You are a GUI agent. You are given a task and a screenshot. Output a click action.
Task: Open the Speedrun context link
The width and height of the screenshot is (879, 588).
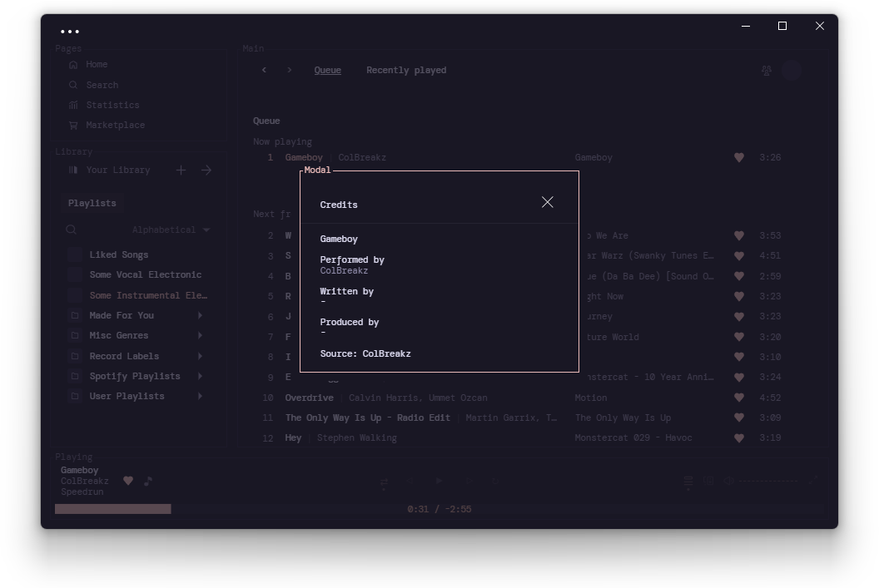82,492
